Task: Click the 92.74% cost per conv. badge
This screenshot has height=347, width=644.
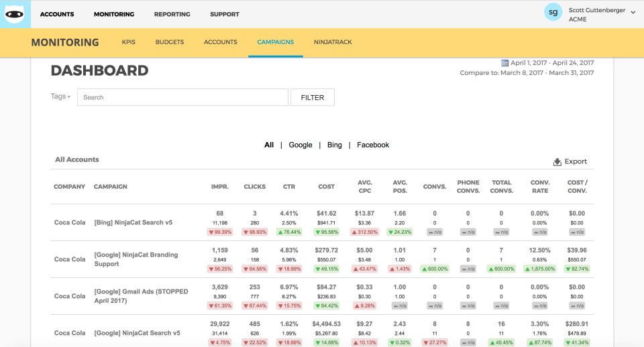Action: [577, 269]
